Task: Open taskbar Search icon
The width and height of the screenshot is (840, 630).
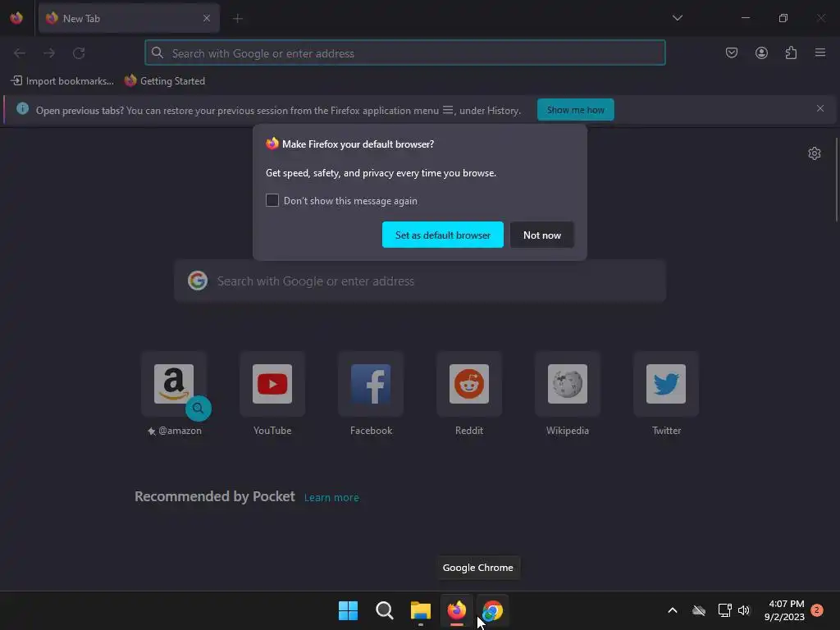Action: 384,610
